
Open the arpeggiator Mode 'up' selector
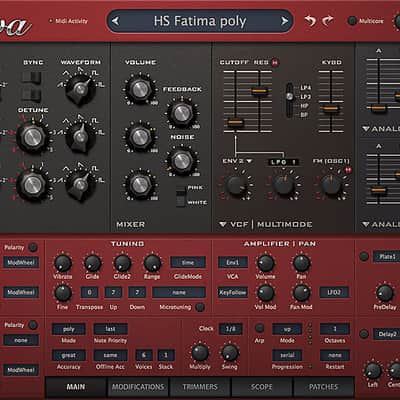click(287, 329)
